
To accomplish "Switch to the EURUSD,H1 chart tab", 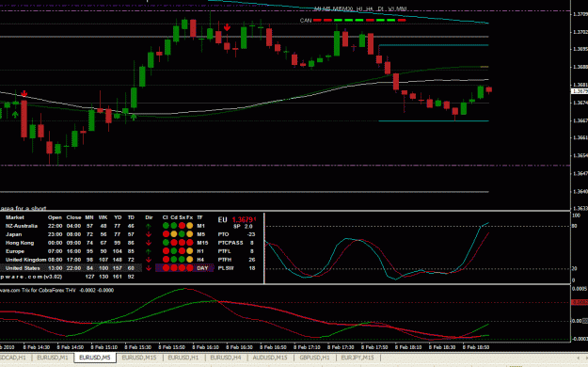I will click(183, 358).
